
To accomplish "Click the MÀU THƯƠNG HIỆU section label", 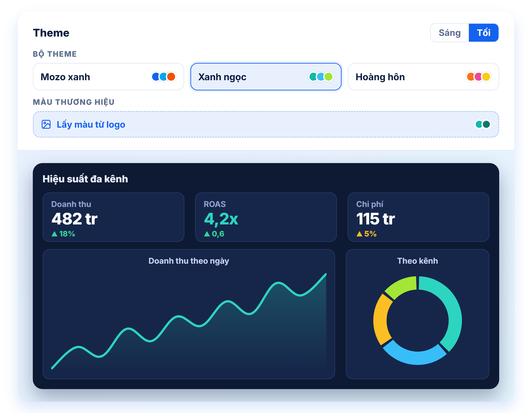I will pos(74,102).
